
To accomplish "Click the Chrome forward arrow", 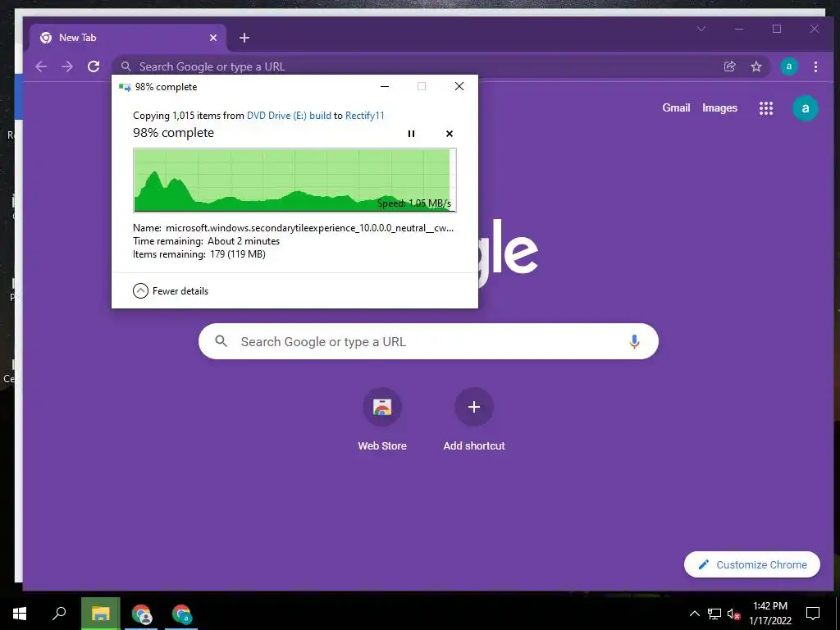I will tap(67, 66).
